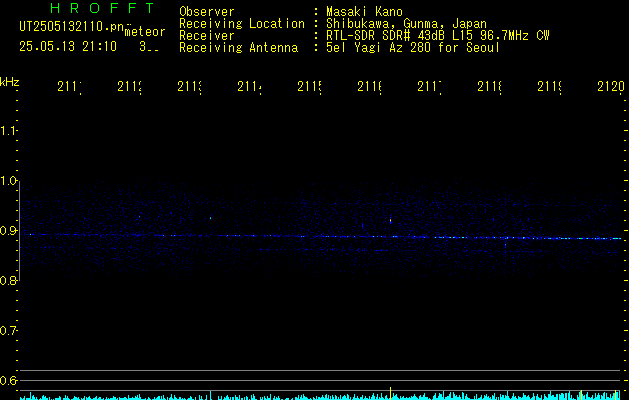
Task: Click the 'Receiving Location' label
Action: coord(242,24)
